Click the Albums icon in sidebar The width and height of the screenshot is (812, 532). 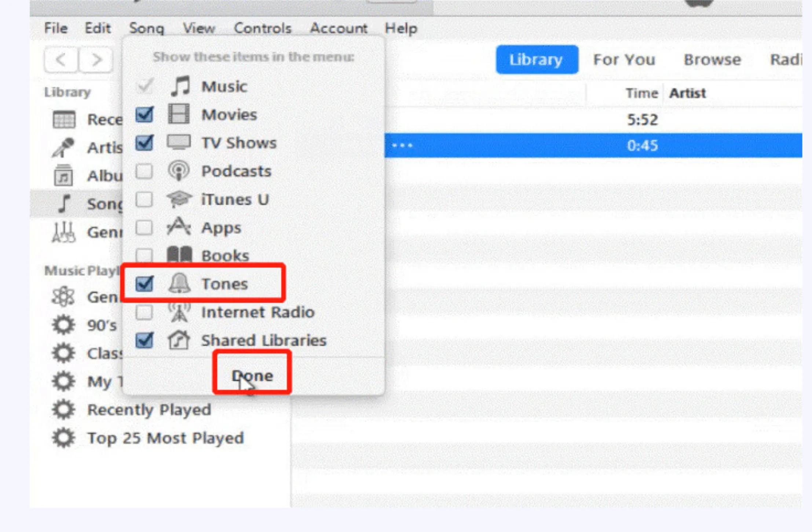coord(63,175)
